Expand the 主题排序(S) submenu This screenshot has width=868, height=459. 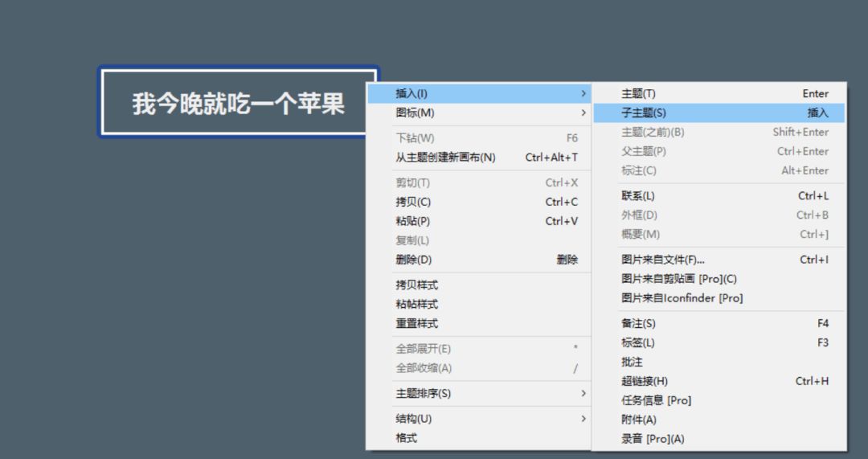(x=479, y=394)
